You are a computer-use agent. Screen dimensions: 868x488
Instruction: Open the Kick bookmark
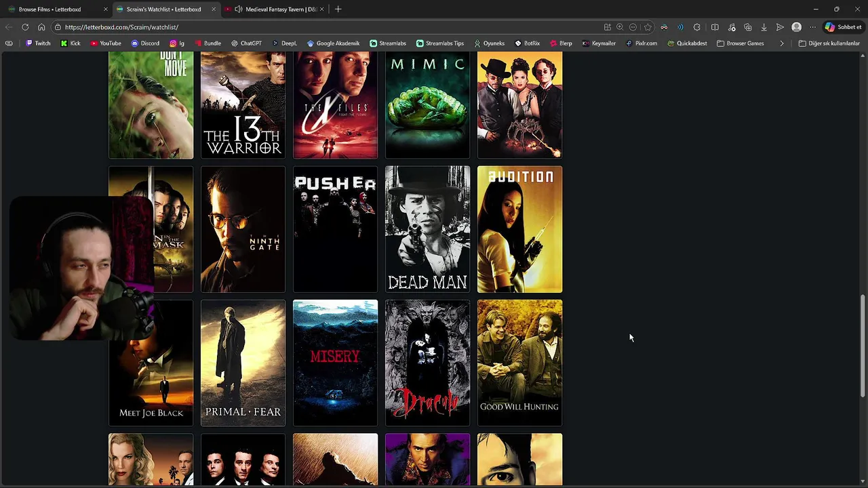coord(71,43)
